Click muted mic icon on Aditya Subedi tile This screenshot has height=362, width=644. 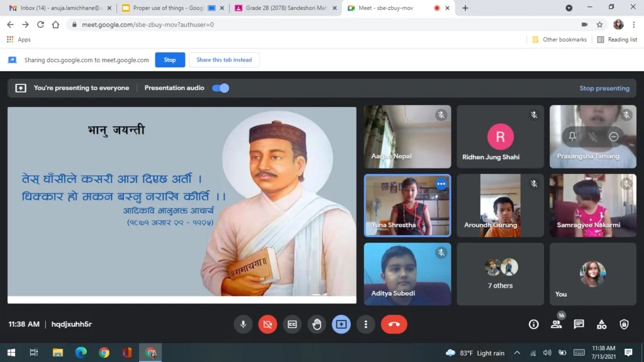(x=441, y=253)
